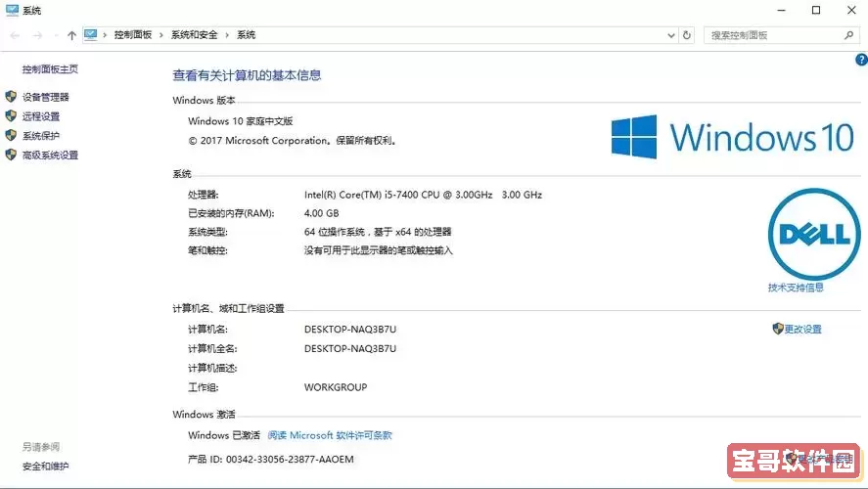Click the system icon in title bar
868x489 pixels.
(x=12, y=10)
